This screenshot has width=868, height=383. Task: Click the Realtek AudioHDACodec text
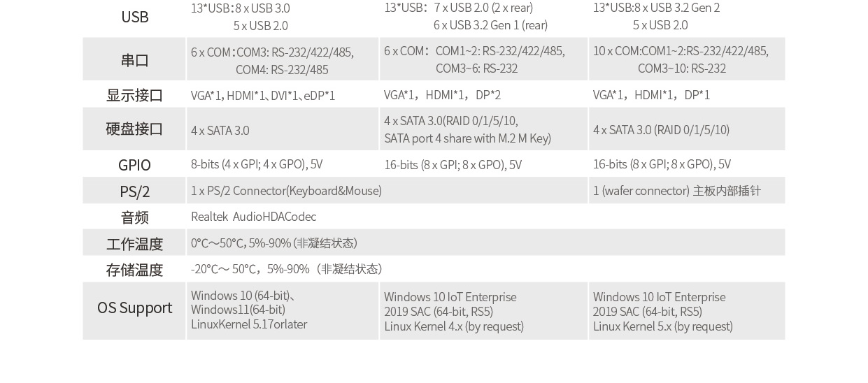point(253,217)
